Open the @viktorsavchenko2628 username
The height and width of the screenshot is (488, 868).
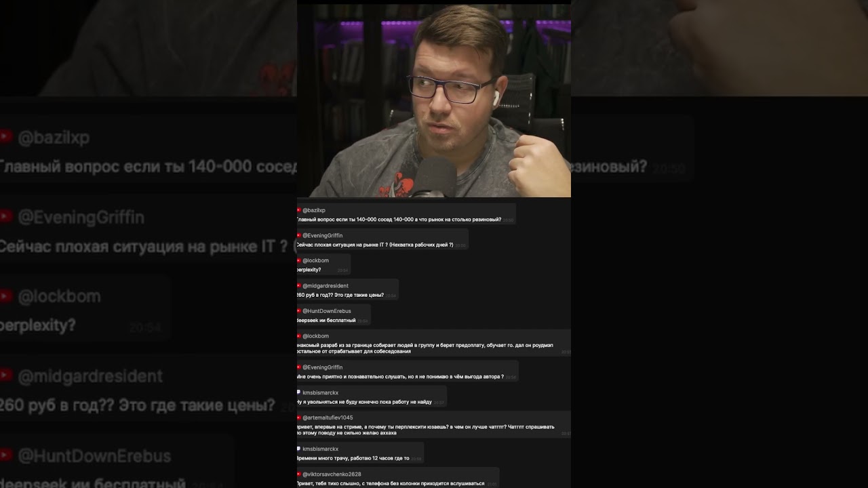pyautogui.click(x=332, y=474)
